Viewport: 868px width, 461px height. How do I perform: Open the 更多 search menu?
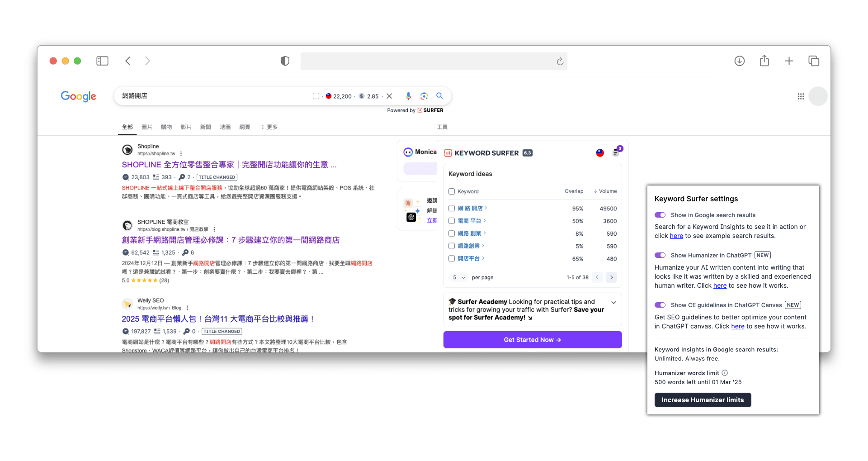(269, 127)
